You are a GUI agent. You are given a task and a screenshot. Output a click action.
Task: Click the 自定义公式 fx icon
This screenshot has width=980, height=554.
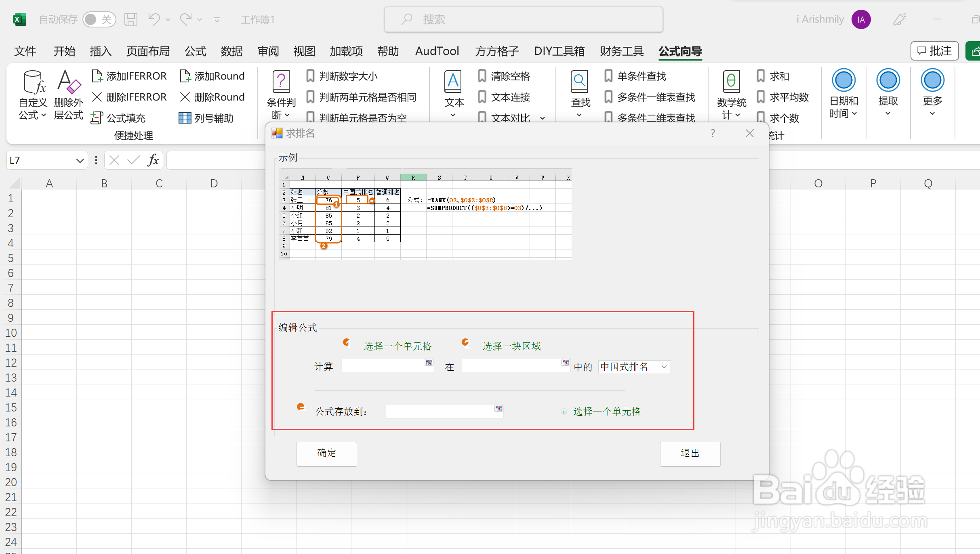tap(34, 82)
